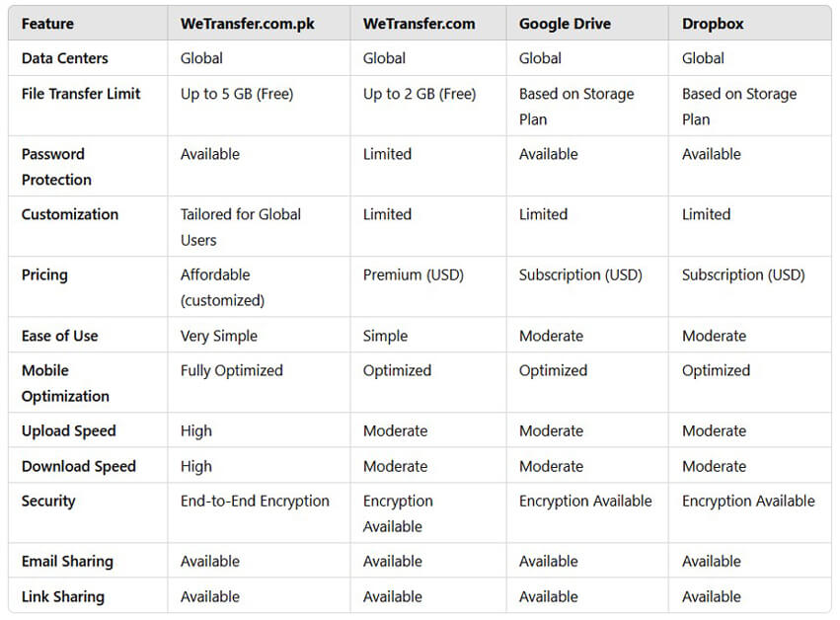
Task: Click the "Up to 2 GB (Free)" cell
Action: coord(420,94)
